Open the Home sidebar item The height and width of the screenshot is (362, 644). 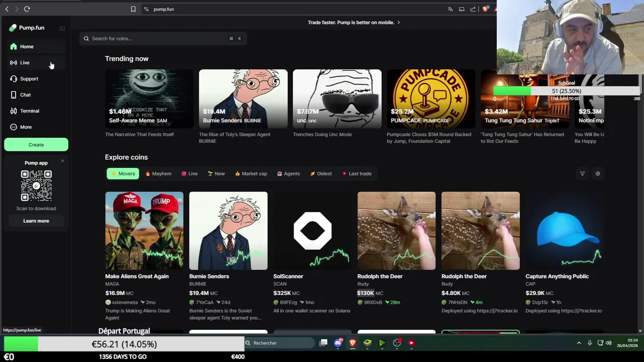(x=35, y=47)
